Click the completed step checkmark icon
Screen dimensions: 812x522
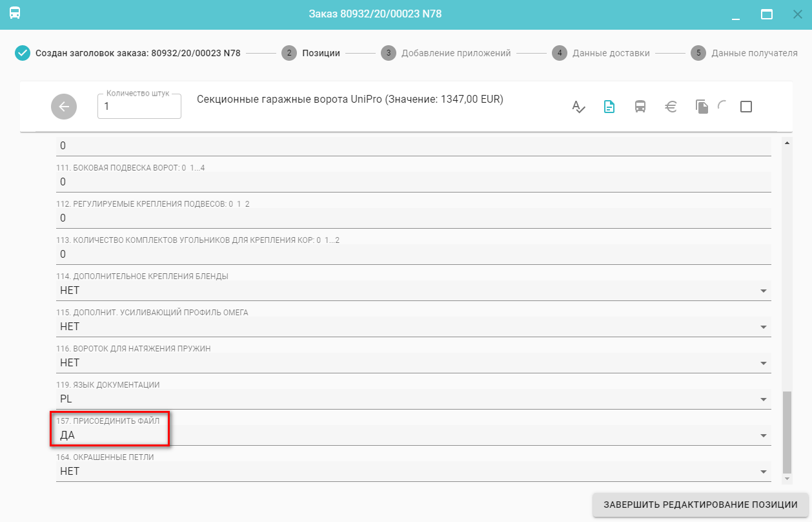[23, 53]
